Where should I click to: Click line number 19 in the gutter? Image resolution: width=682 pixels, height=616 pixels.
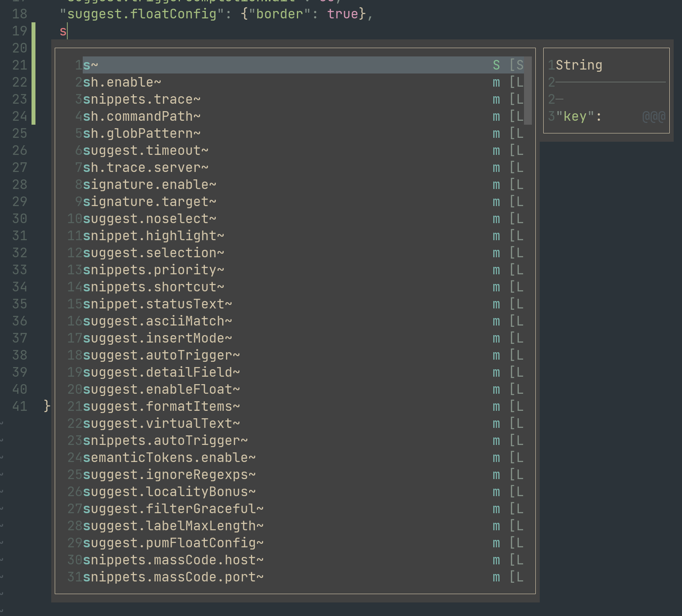tap(19, 31)
